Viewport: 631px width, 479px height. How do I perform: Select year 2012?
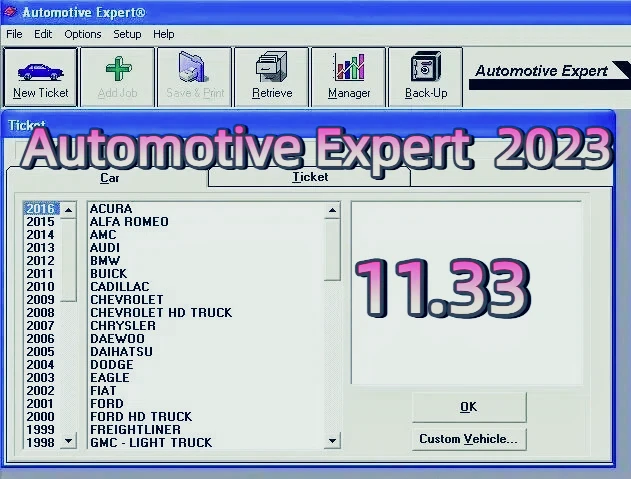coord(40,260)
